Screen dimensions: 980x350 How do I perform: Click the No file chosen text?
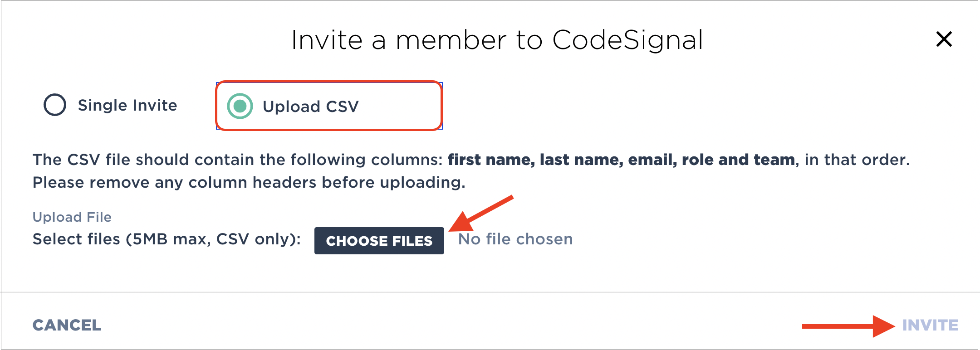[515, 239]
